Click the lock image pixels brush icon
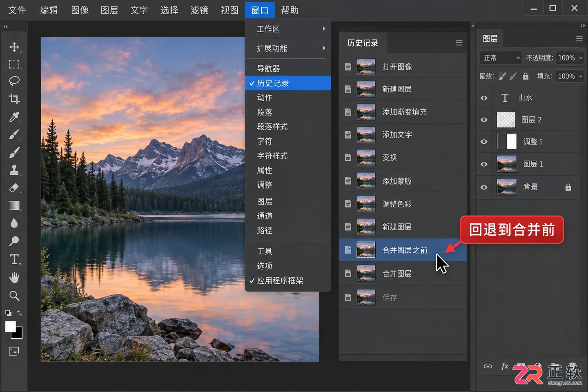588x392 pixels. pos(513,76)
